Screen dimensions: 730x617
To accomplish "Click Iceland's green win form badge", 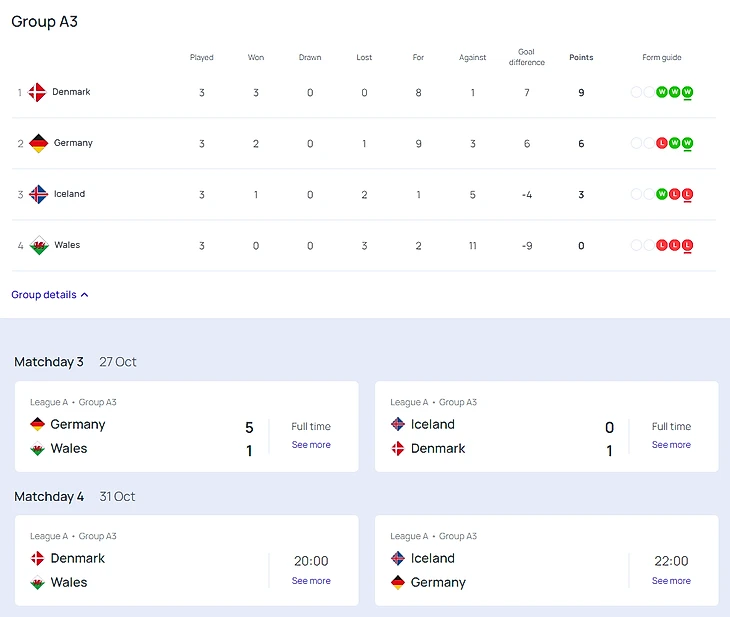I will (x=662, y=194).
